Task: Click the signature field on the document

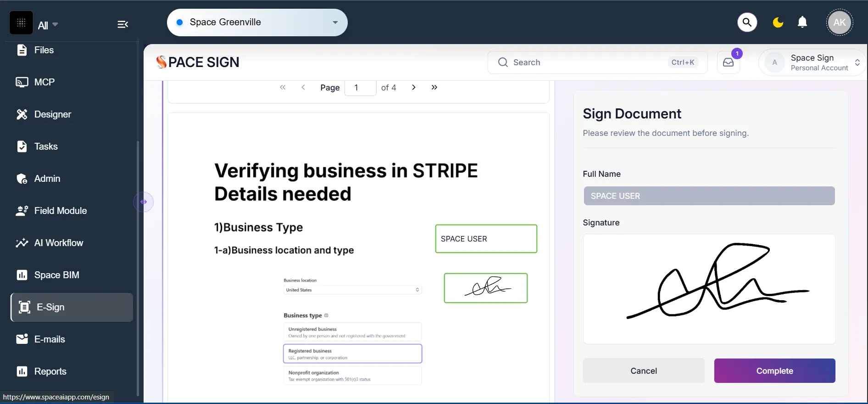Action: (485, 288)
